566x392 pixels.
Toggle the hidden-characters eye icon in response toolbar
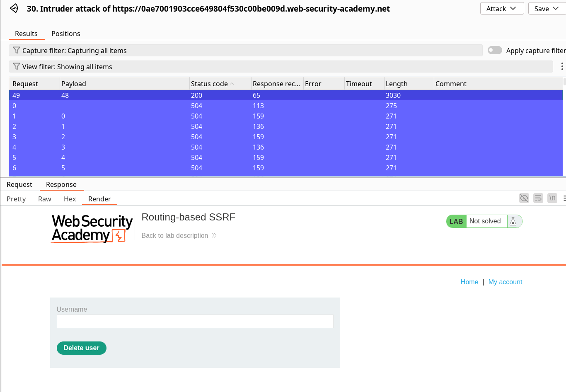(x=524, y=198)
